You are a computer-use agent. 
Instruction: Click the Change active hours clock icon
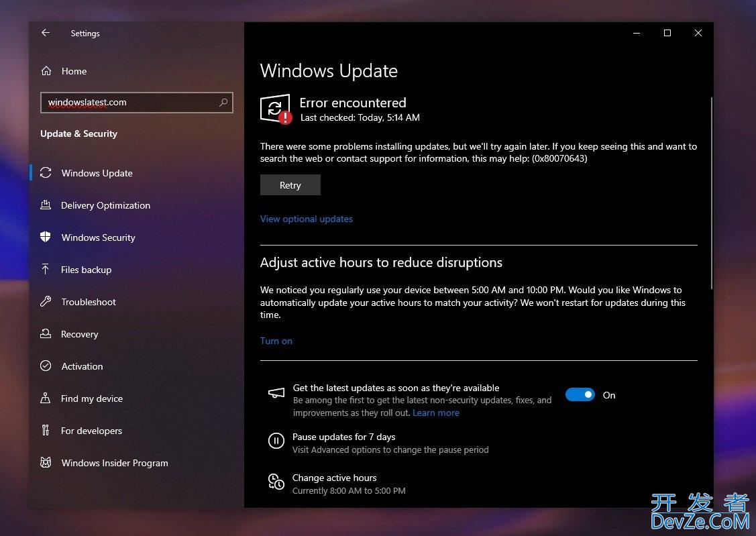276,482
